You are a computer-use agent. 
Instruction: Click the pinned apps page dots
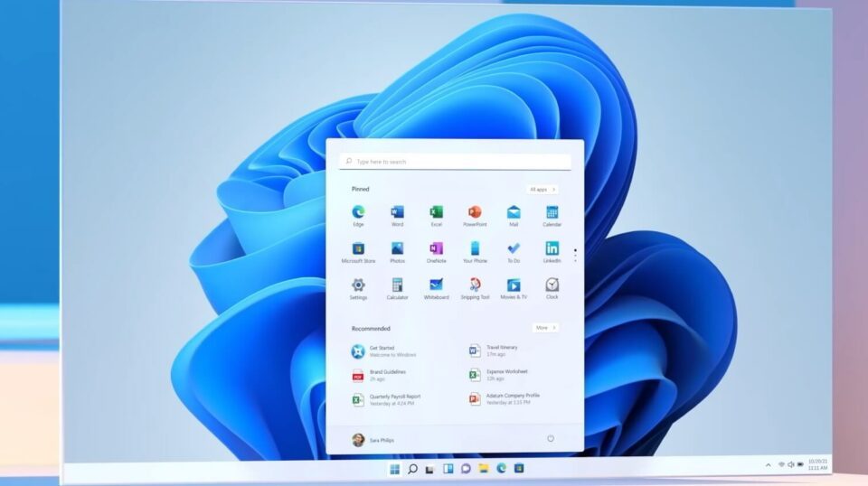coord(575,255)
